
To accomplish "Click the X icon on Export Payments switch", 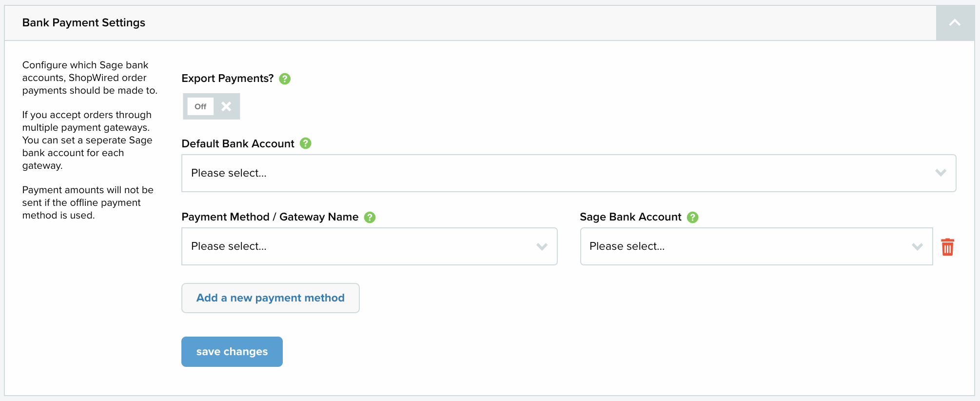I will 226,106.
